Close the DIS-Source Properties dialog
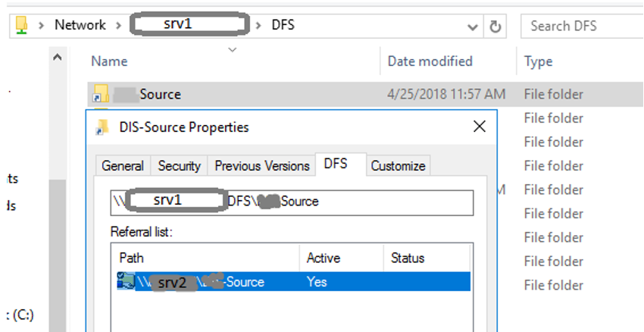Viewport: 644px width, 332px height. [479, 127]
